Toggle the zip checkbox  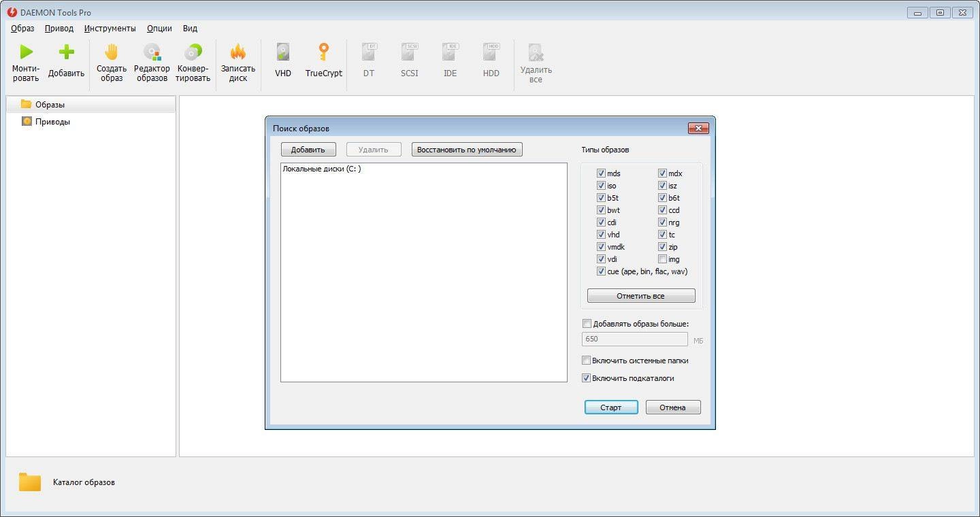(x=662, y=247)
